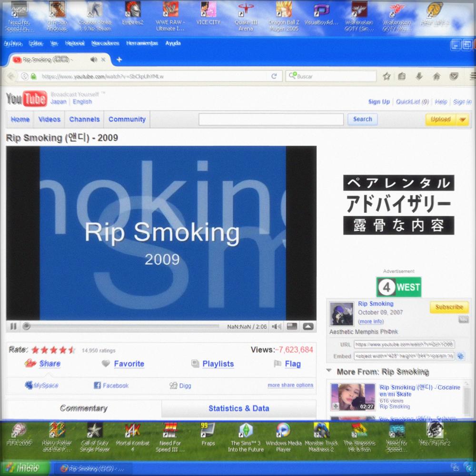Open WWE RAW Ultimate desktop shortcut

coord(170,16)
